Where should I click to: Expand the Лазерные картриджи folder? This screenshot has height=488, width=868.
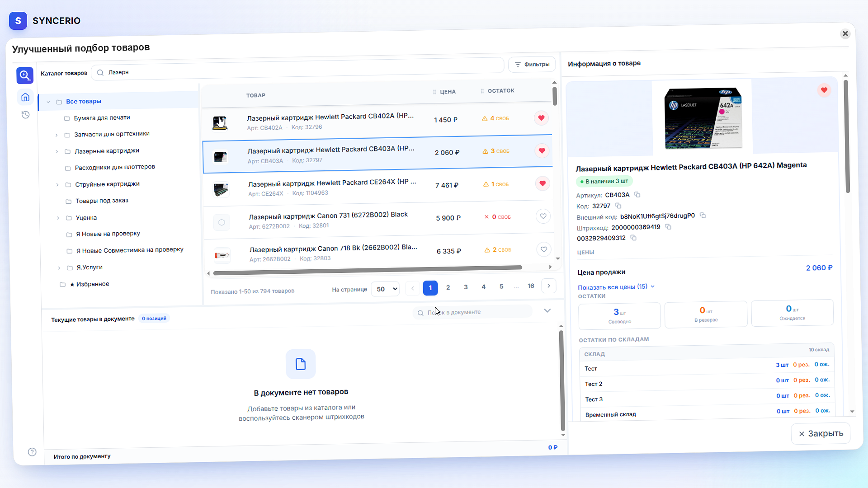(x=57, y=152)
